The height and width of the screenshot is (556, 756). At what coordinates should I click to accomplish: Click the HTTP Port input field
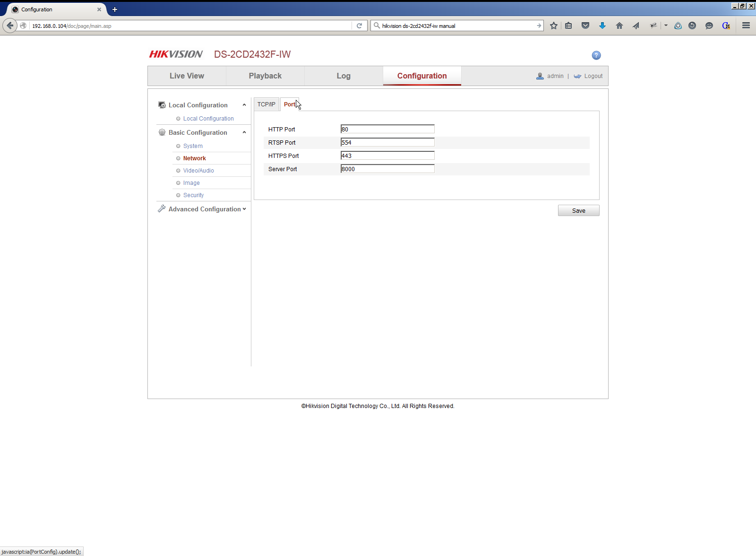(x=387, y=129)
